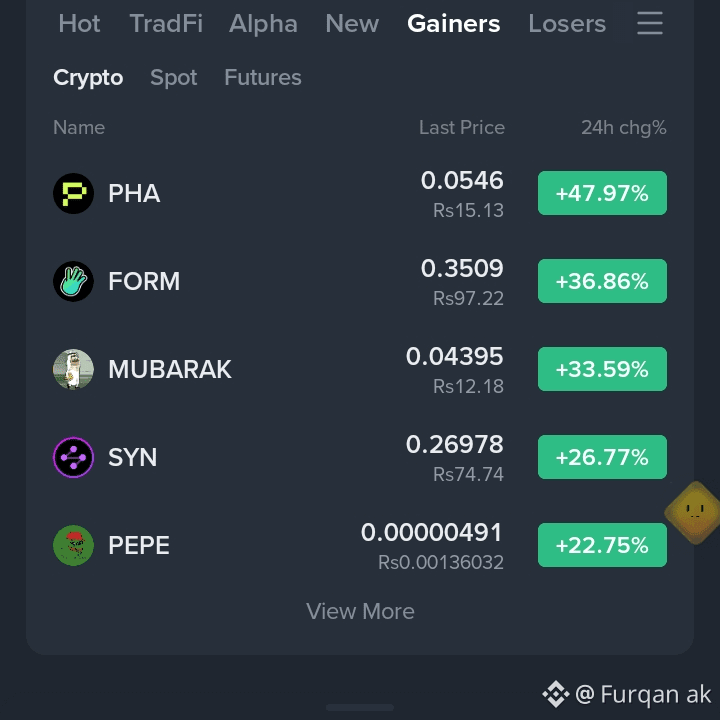Tap the Binance logo near Furqan ak
Viewport: 720px width, 720px height.
(x=556, y=694)
